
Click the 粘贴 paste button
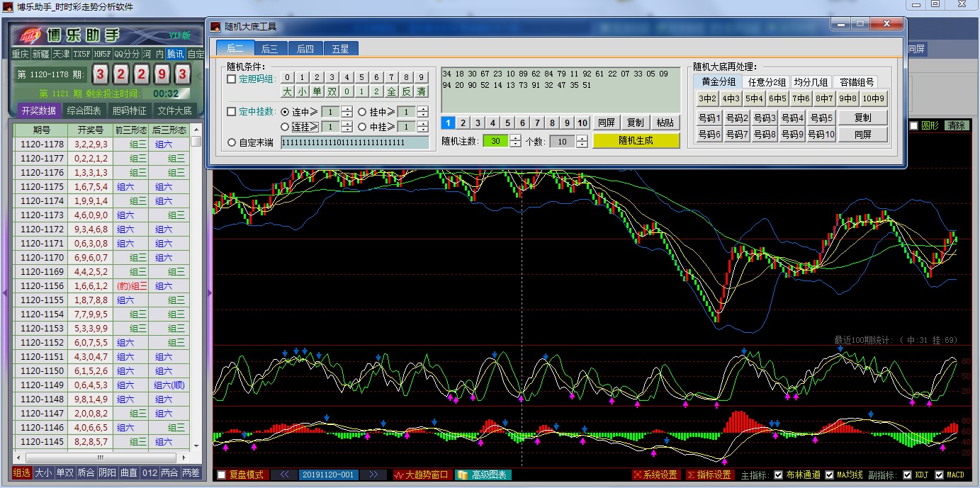tap(664, 123)
